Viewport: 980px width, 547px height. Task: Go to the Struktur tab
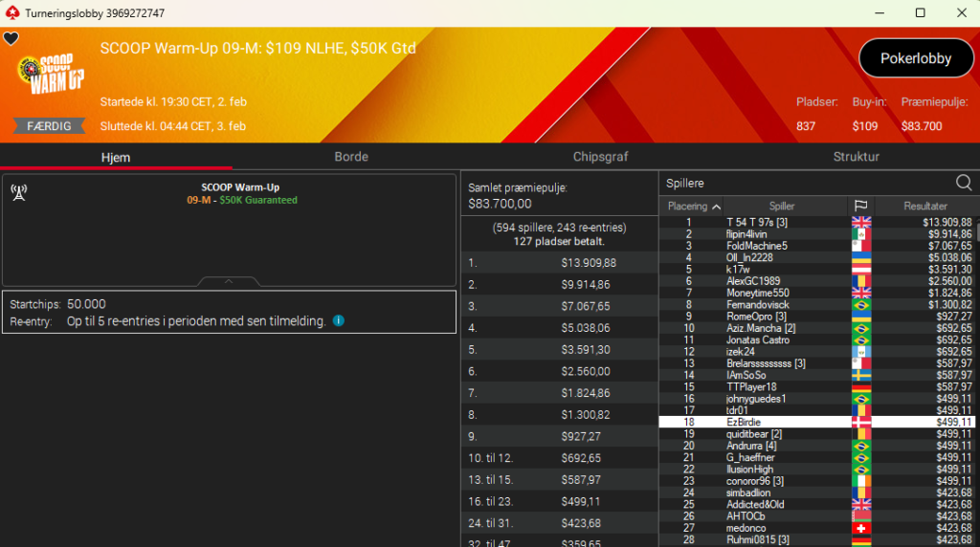(x=856, y=157)
